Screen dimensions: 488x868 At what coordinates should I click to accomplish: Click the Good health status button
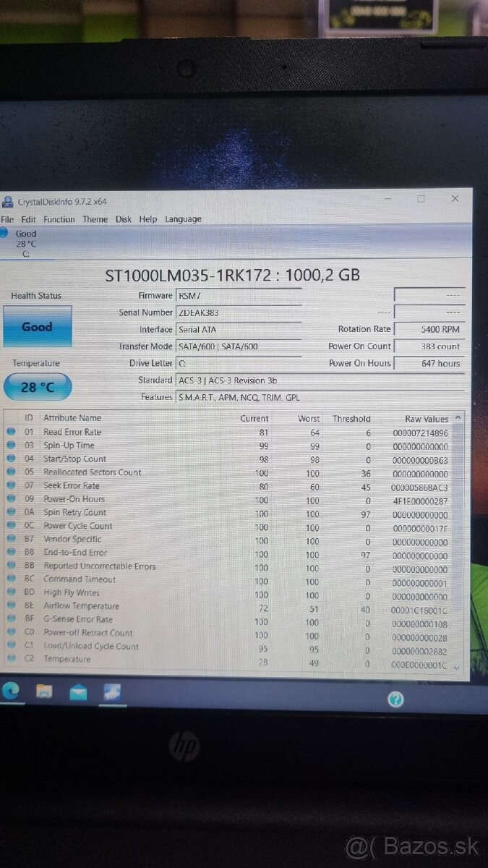(x=37, y=326)
